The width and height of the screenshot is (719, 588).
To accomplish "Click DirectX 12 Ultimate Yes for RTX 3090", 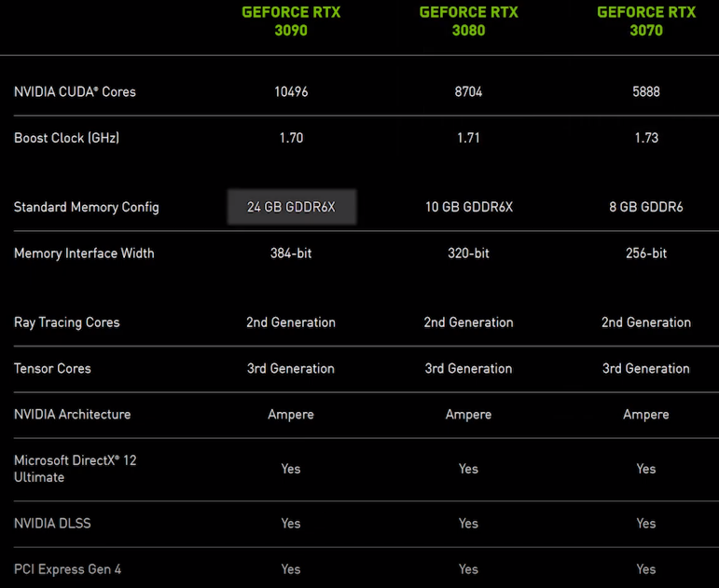I will pos(291,469).
